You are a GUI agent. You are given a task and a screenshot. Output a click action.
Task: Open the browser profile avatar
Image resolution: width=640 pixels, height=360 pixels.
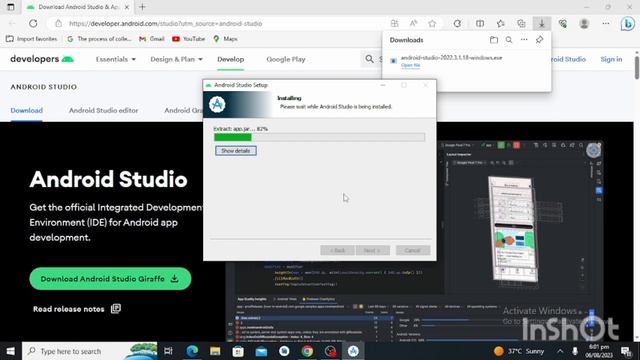coord(584,24)
